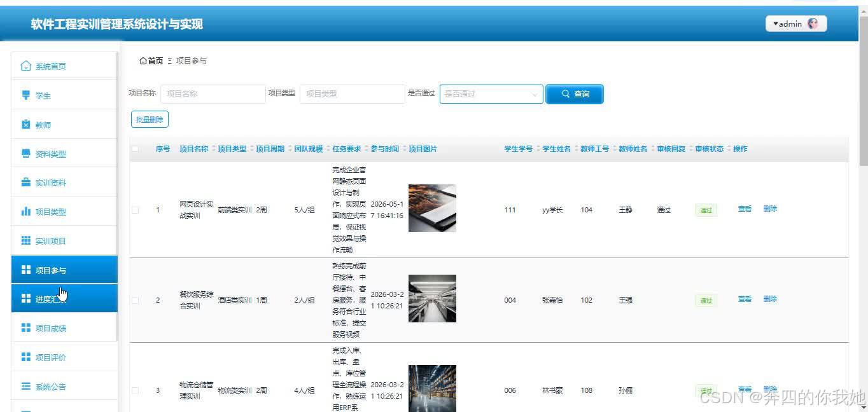Click the teacher name 王强
868x412 pixels.
[x=626, y=300]
